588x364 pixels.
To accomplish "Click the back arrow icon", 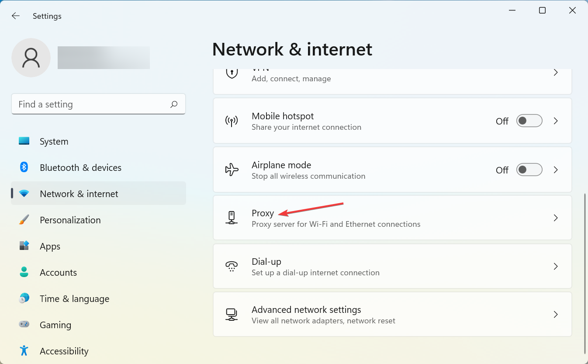I will click(16, 16).
